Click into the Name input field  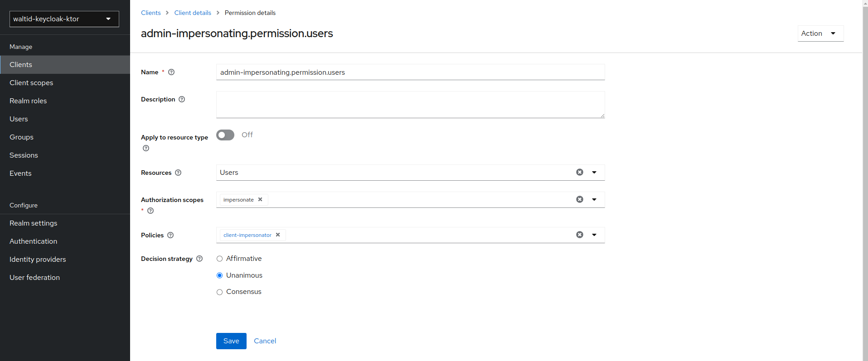(410, 72)
